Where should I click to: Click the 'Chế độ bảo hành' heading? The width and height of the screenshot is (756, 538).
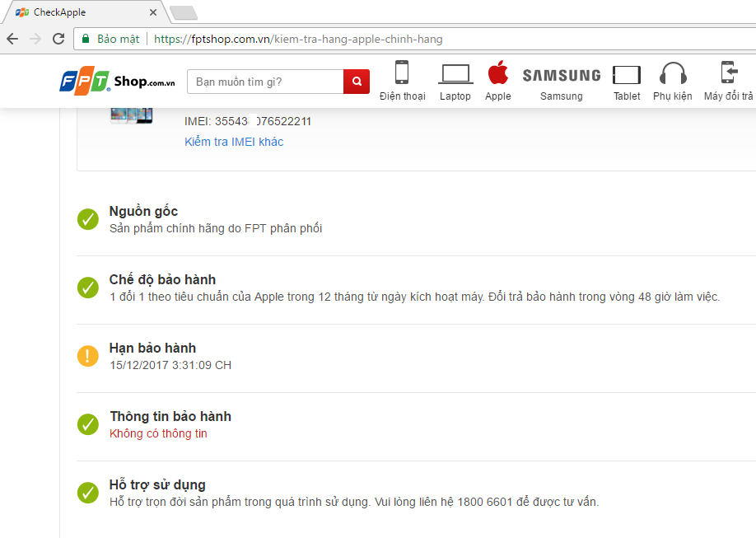coord(162,279)
